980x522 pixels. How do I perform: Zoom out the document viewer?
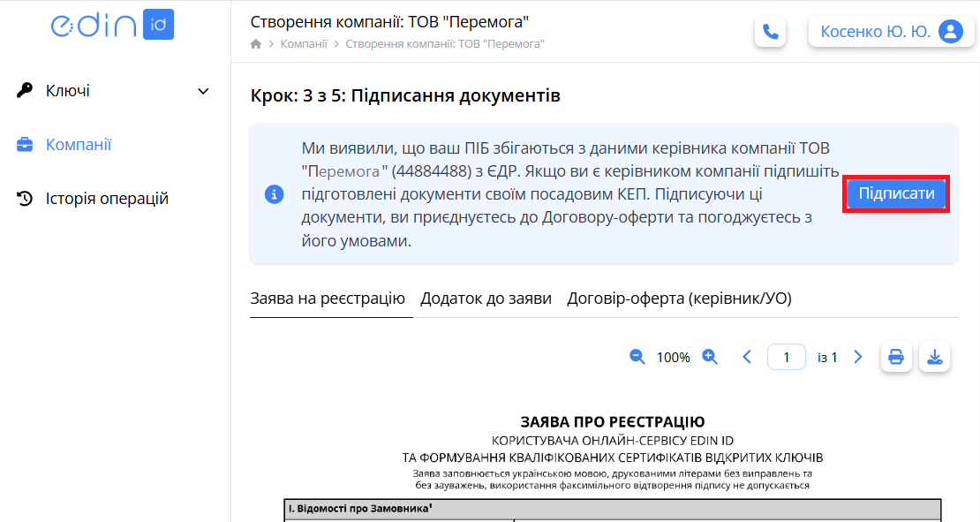(x=637, y=357)
